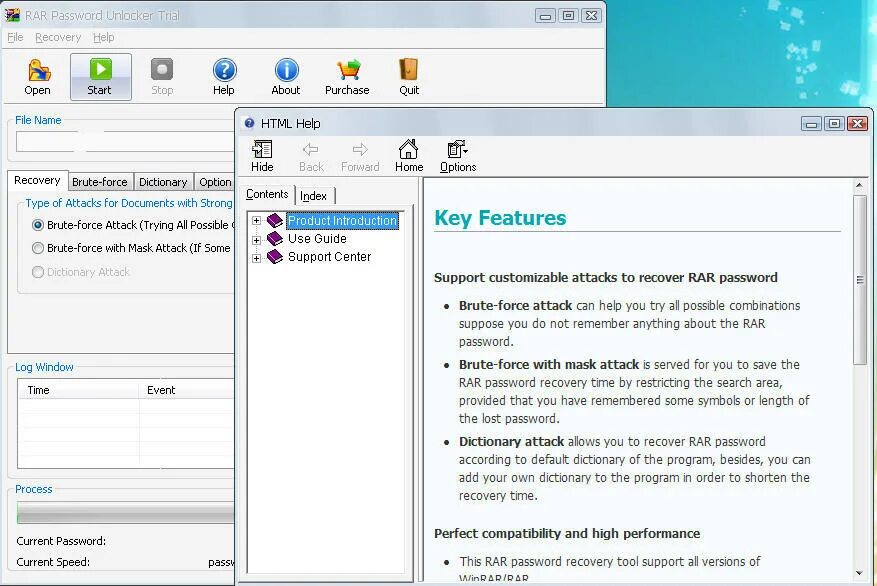The image size is (877, 586).
Task: Open the HTML Help Options menu
Action: point(458,156)
